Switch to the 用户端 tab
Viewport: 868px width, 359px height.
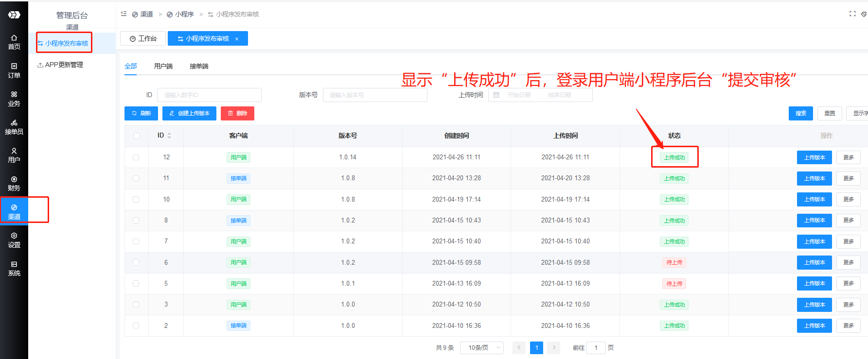point(163,66)
